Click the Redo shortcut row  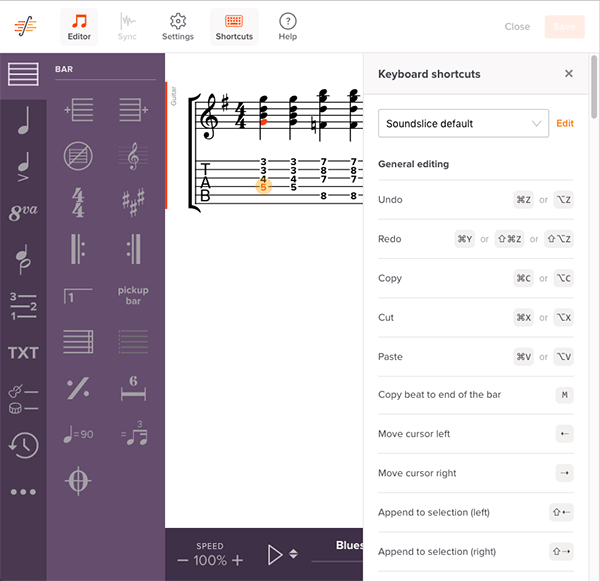(x=476, y=239)
